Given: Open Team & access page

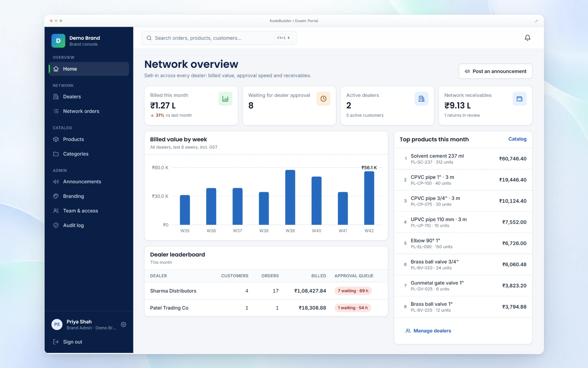Looking at the screenshot, I should point(89,211).
